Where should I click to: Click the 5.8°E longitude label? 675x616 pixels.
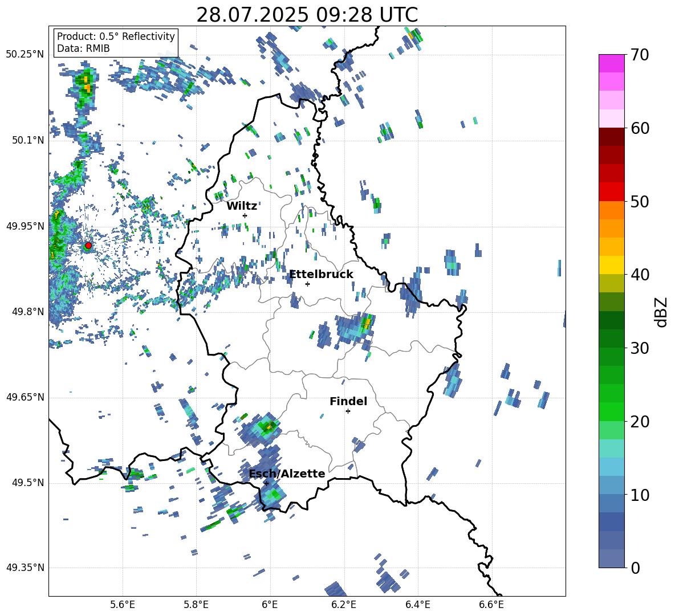point(196,605)
